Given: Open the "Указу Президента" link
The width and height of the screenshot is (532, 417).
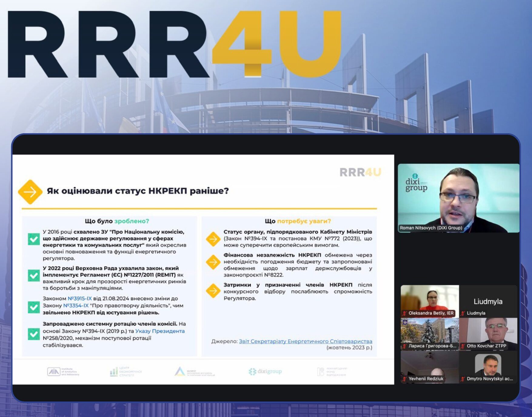Looking at the screenshot, I should [x=160, y=331].
